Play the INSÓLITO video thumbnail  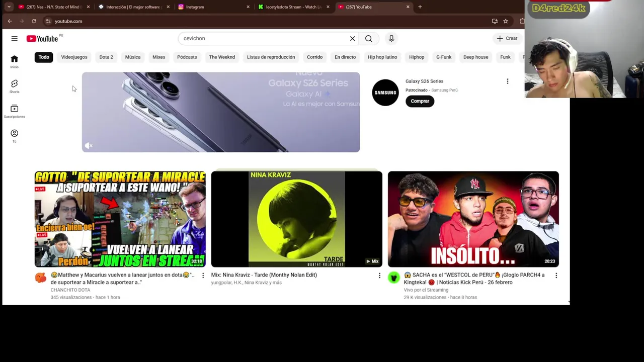(473, 219)
